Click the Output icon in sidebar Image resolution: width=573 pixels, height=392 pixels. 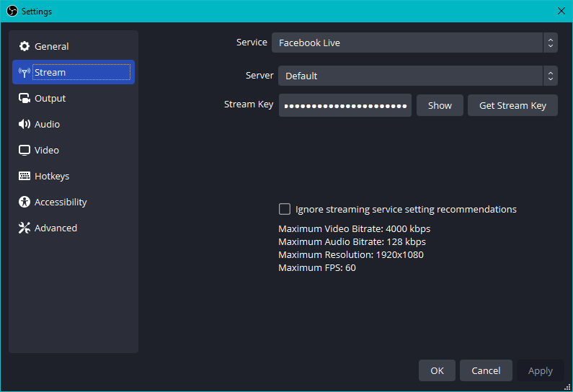pyautogui.click(x=25, y=98)
